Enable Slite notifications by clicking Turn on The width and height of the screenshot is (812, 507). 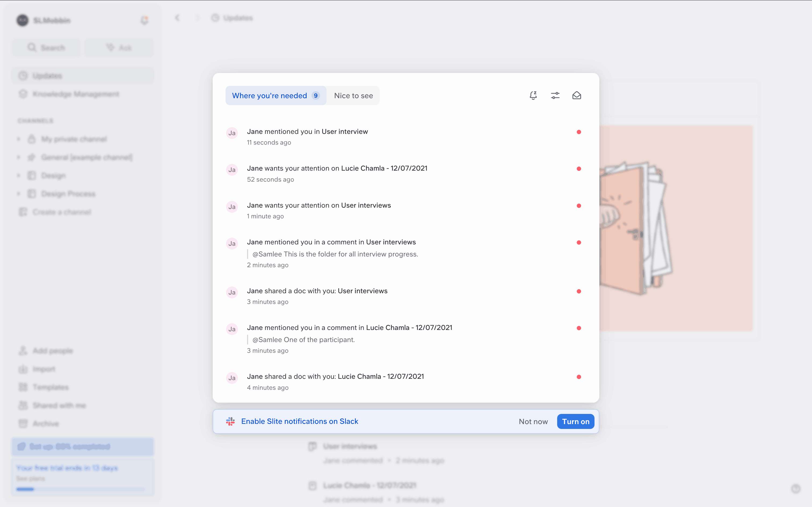coord(575,421)
